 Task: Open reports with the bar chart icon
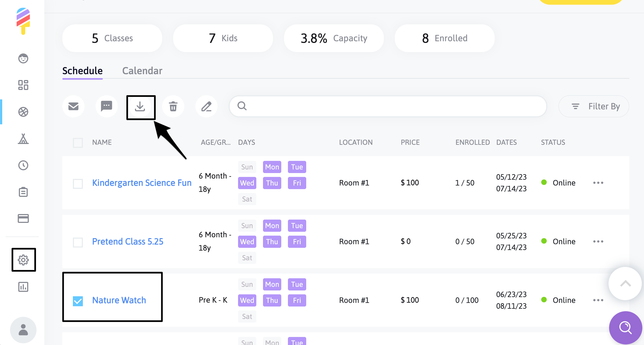[x=24, y=287]
